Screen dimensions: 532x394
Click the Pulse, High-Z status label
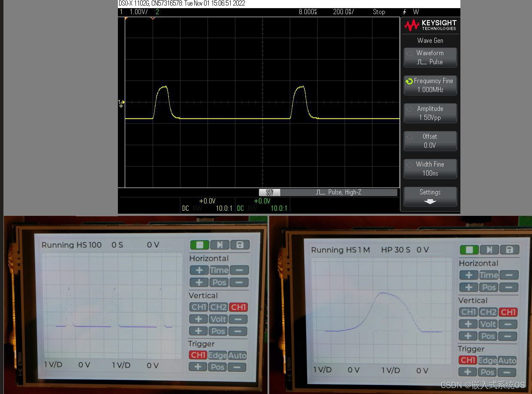339,193
